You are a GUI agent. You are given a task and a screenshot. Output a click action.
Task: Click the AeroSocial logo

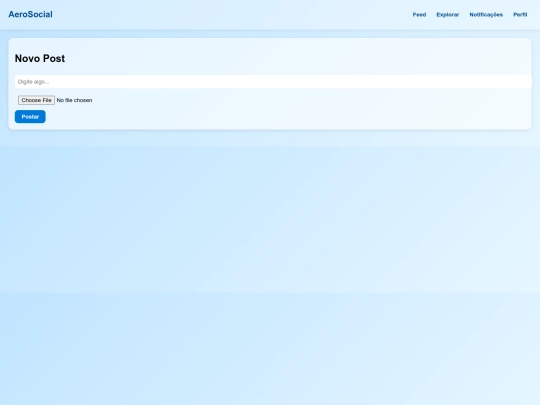[30, 14]
